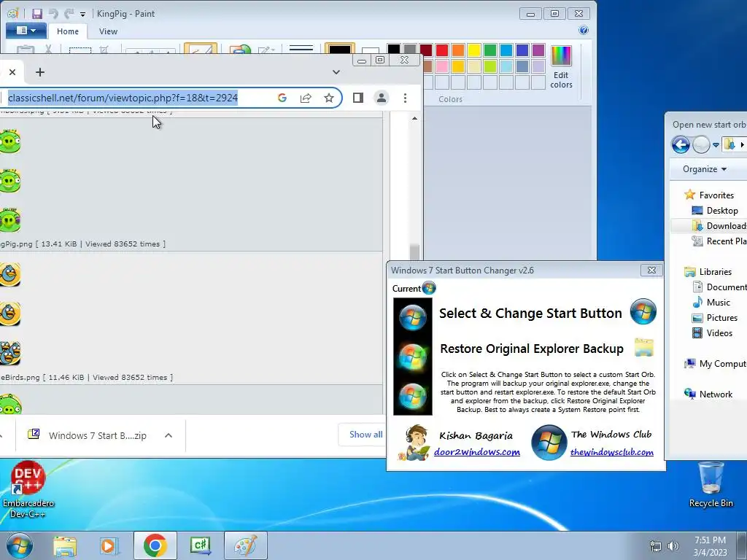Pick the pink swatch in Paint's second row
The image size is (747, 560).
coord(442,66)
